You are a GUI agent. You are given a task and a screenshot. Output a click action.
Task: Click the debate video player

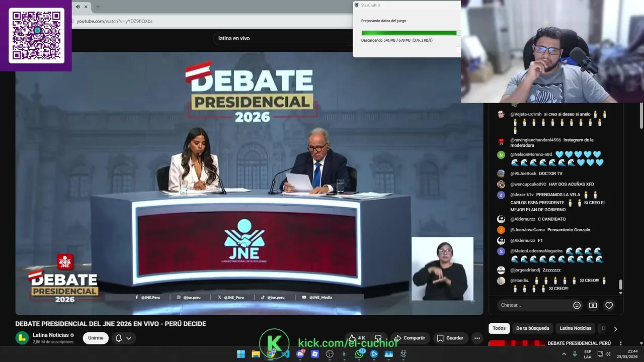tap(249, 184)
